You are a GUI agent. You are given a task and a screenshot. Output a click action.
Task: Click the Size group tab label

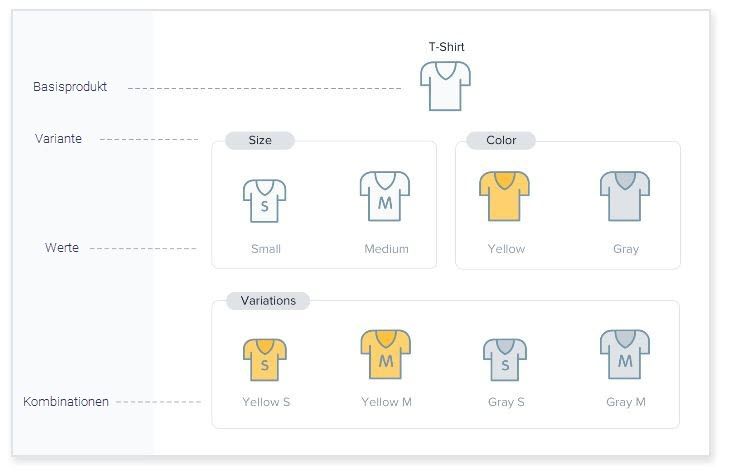[260, 140]
